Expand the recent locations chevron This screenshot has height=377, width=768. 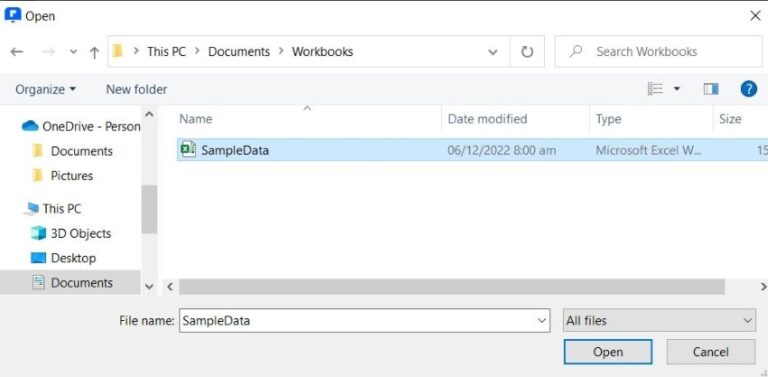[73, 52]
